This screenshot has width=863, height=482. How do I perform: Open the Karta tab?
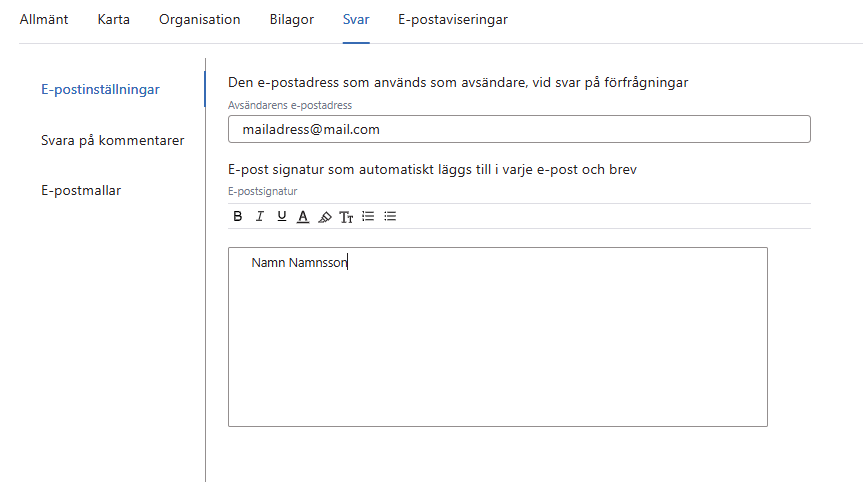pyautogui.click(x=114, y=20)
